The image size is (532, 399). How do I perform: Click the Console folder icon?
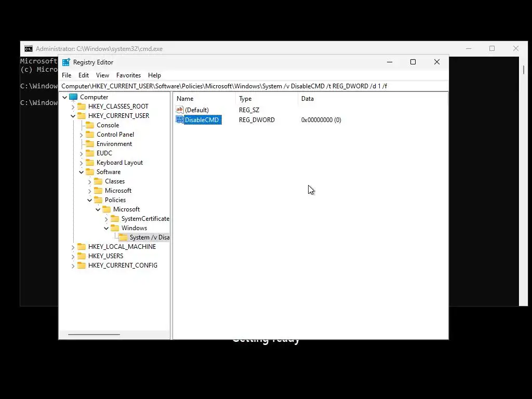click(x=90, y=125)
